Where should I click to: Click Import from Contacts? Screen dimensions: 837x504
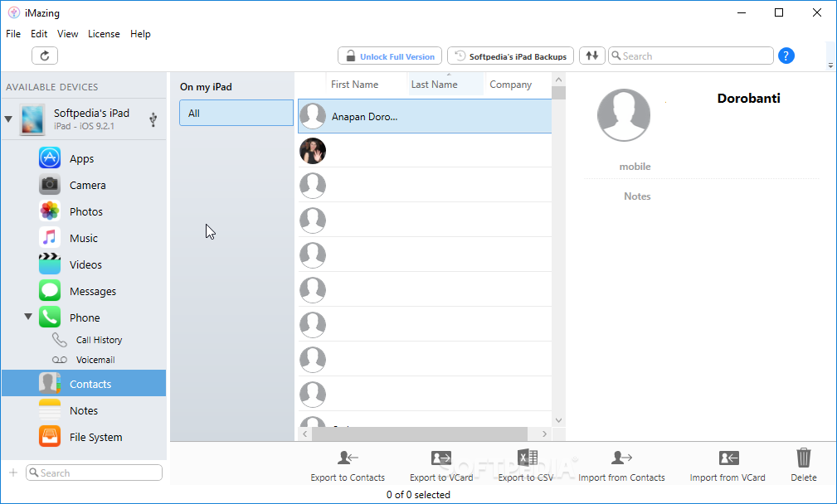621,466
